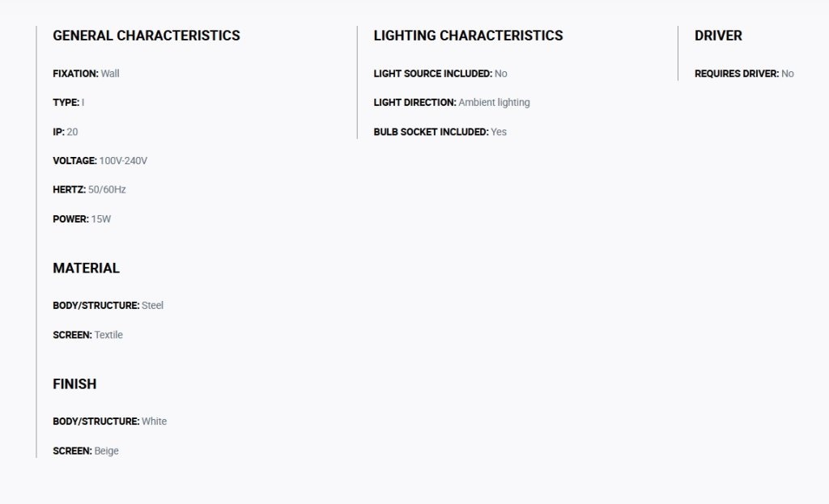Click the Power 15W specification
This screenshot has width=829, height=504.
click(82, 218)
